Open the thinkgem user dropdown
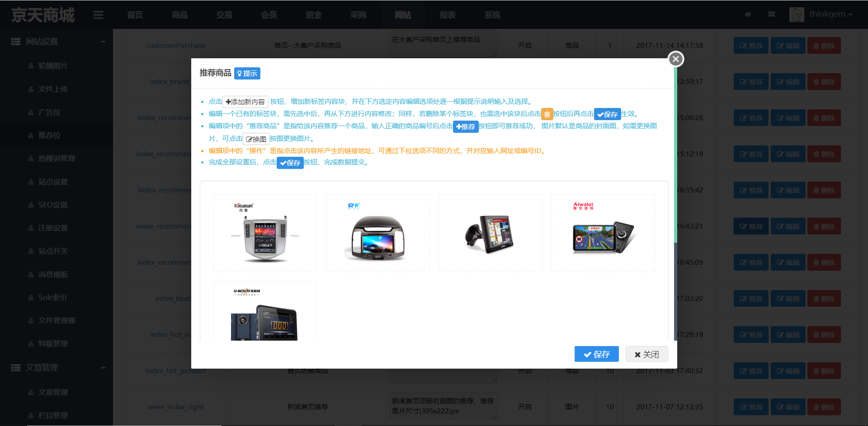Screen dimensions: 868x426 [831, 14]
